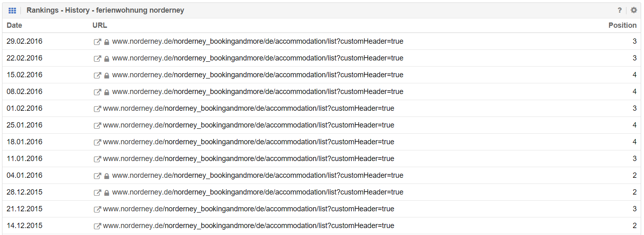The image size is (644, 235).
Task: Click the padlock icon in 28.12.2015 row
Action: pyautogui.click(x=107, y=192)
